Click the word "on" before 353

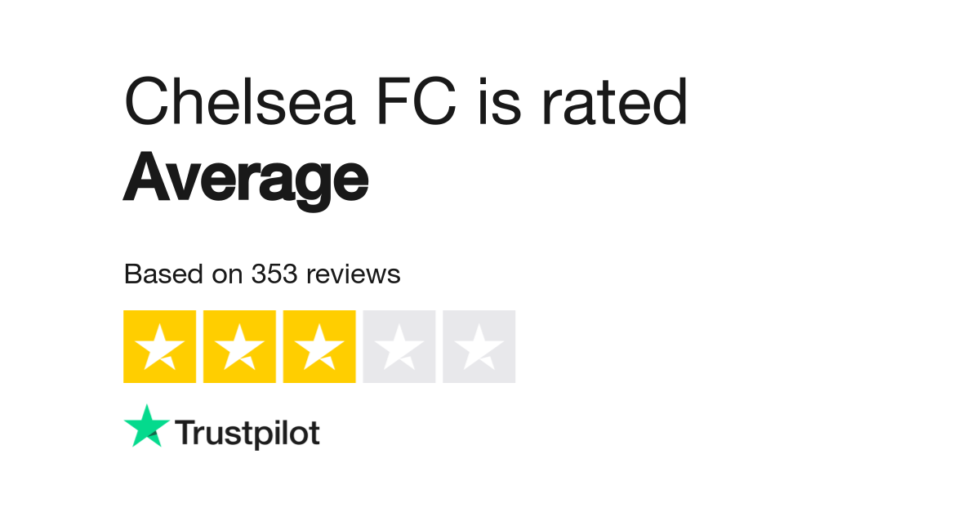coord(223,274)
